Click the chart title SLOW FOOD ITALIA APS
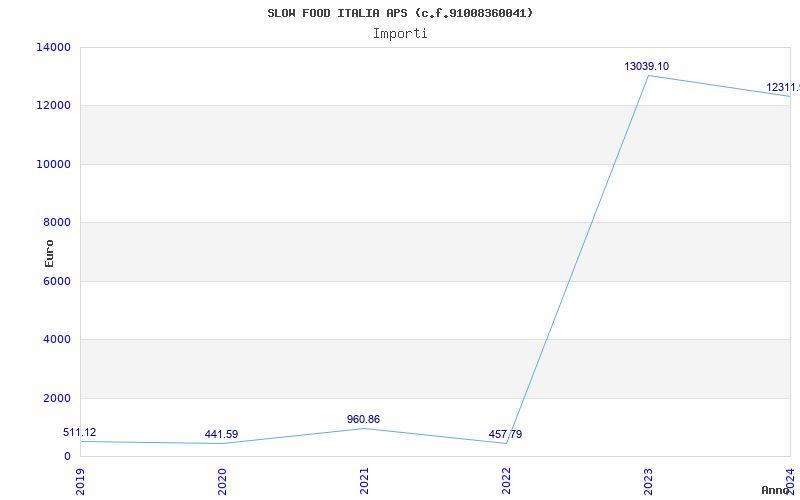This screenshot has width=800, height=500. click(400, 13)
